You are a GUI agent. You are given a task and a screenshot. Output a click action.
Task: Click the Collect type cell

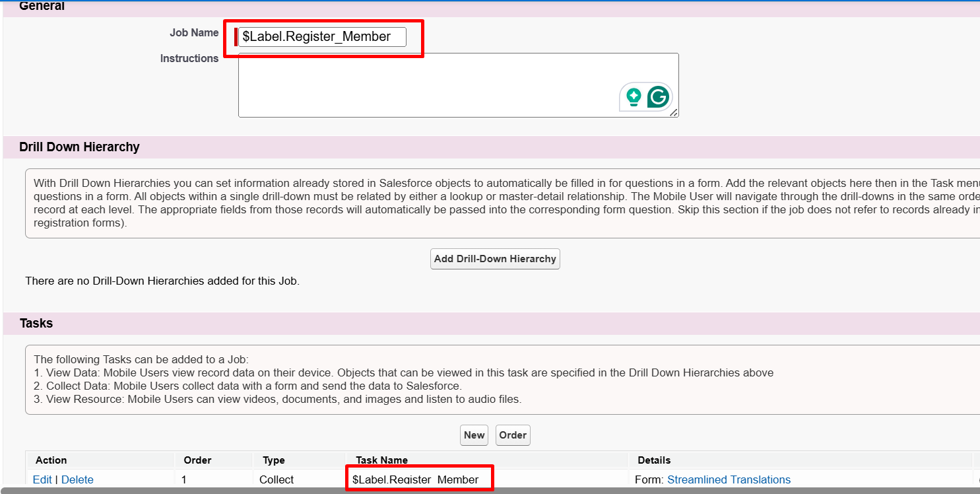pyautogui.click(x=277, y=479)
